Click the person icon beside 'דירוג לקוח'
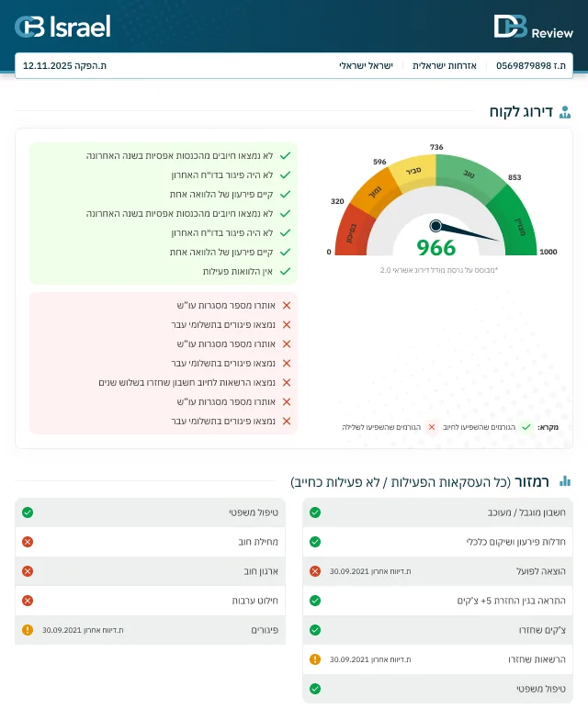 click(565, 112)
